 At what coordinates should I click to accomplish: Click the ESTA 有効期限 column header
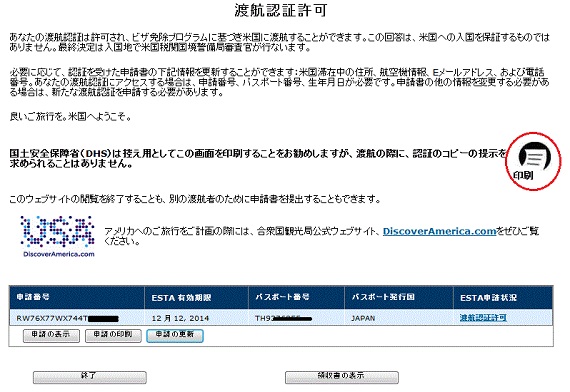(x=196, y=297)
